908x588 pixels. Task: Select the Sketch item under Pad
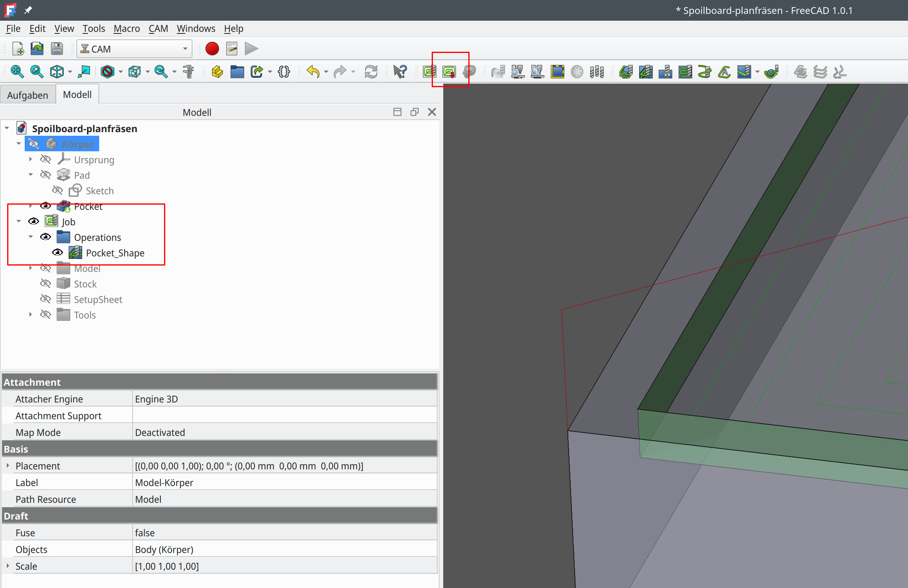click(x=100, y=191)
